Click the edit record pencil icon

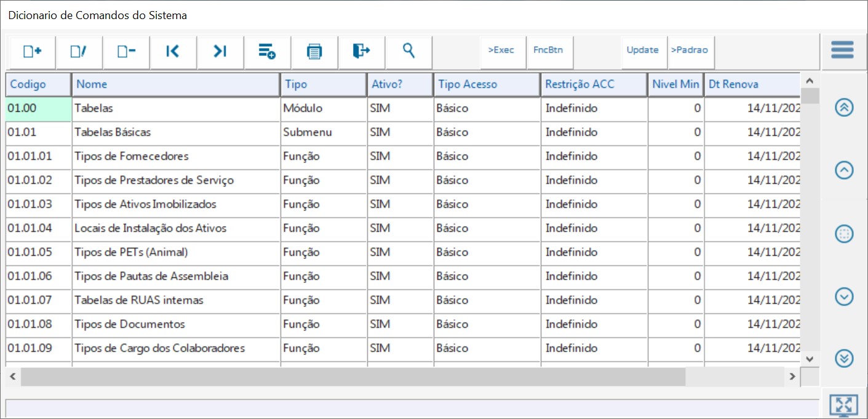tap(79, 52)
